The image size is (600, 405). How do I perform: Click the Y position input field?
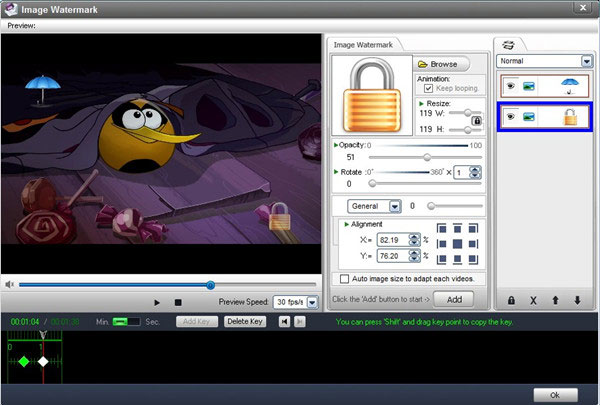(x=393, y=256)
